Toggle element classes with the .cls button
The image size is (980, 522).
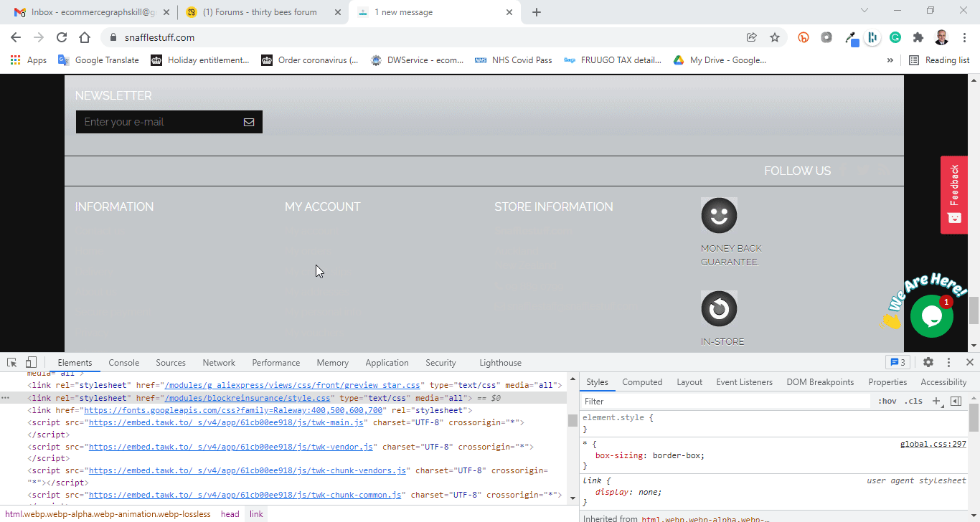(x=914, y=401)
